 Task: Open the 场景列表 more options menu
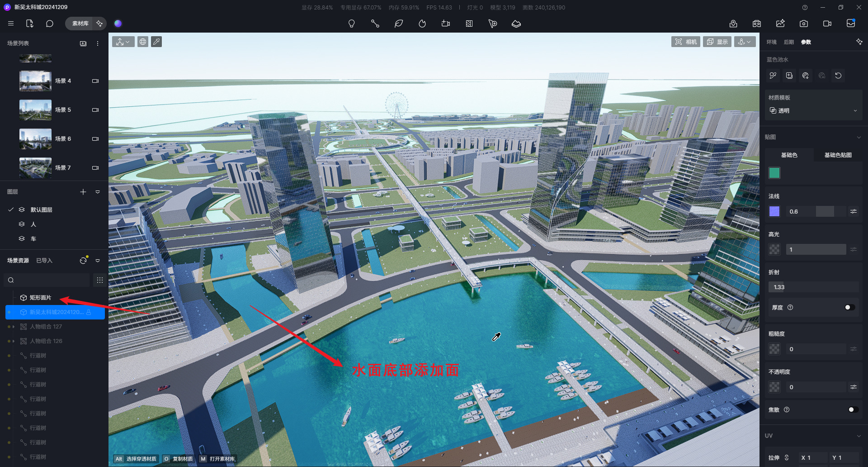(98, 43)
